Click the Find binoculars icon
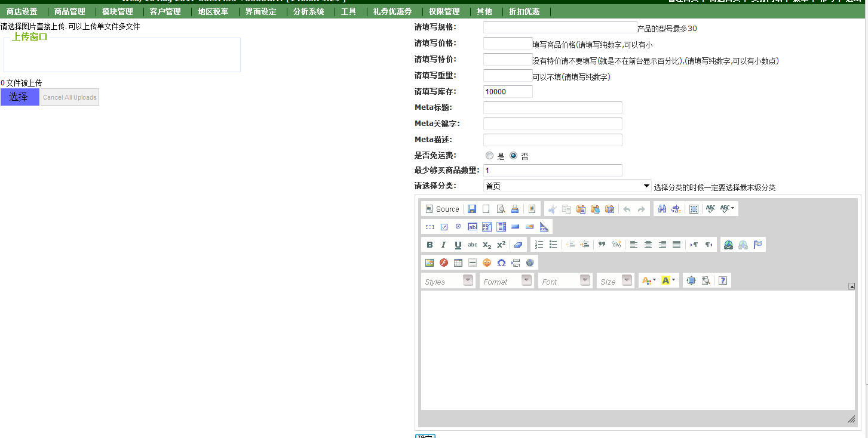This screenshot has width=868, height=438. click(662, 209)
